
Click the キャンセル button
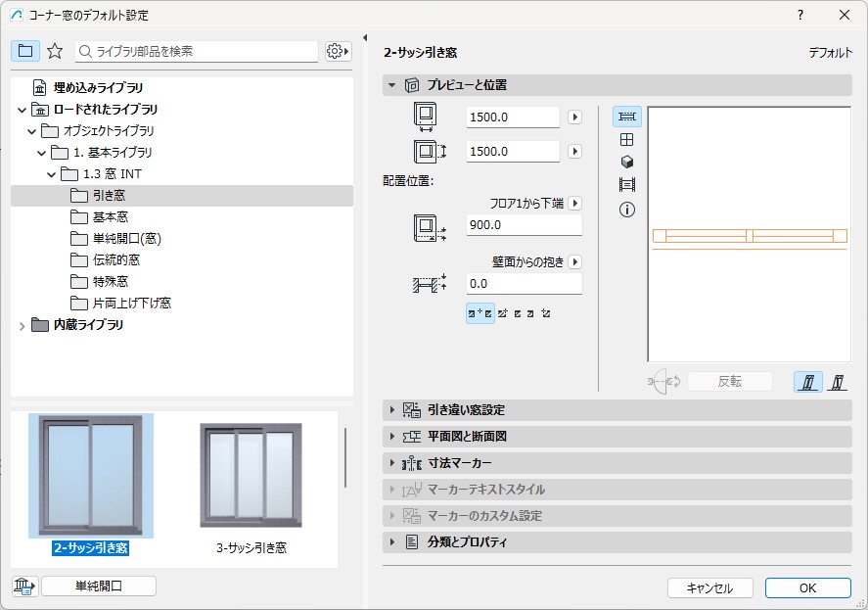point(709,588)
